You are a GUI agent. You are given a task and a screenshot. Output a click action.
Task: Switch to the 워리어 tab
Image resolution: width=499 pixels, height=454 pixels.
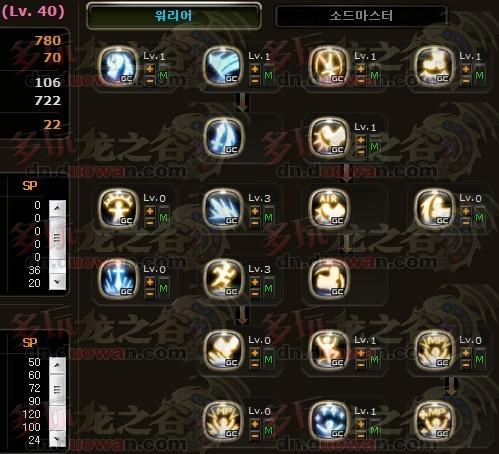point(174,16)
